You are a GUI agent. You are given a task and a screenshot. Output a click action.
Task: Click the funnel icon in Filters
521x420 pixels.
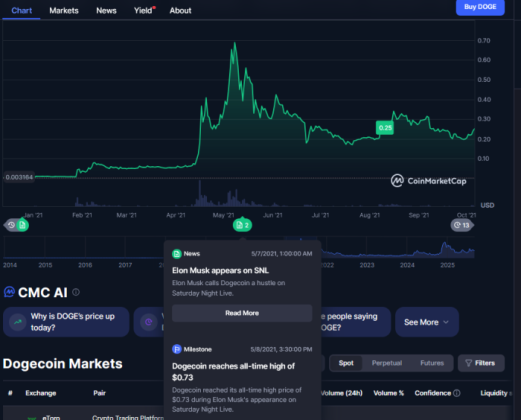pyautogui.click(x=468, y=363)
